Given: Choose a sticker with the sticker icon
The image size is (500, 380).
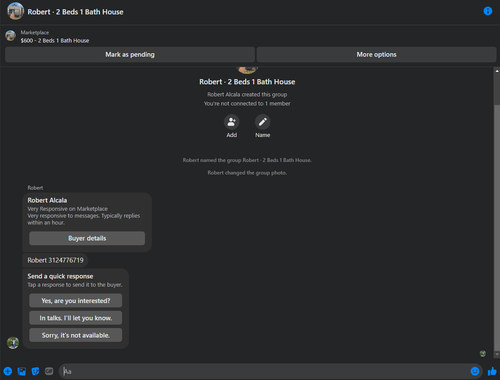Looking at the screenshot, I should pos(35,371).
